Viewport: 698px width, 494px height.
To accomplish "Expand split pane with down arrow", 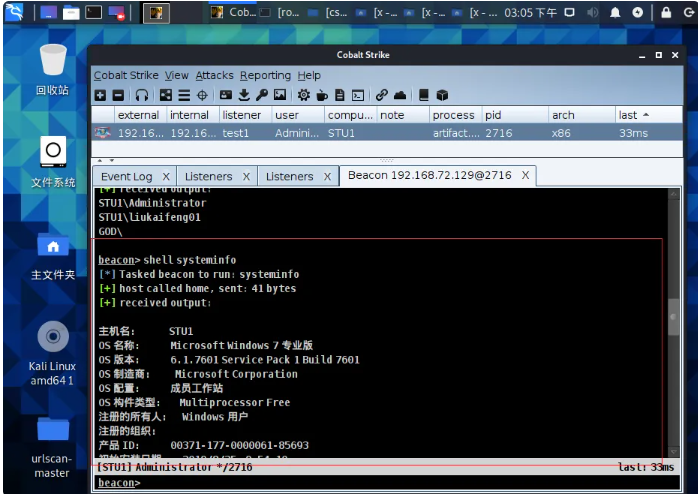I will coord(112,160).
